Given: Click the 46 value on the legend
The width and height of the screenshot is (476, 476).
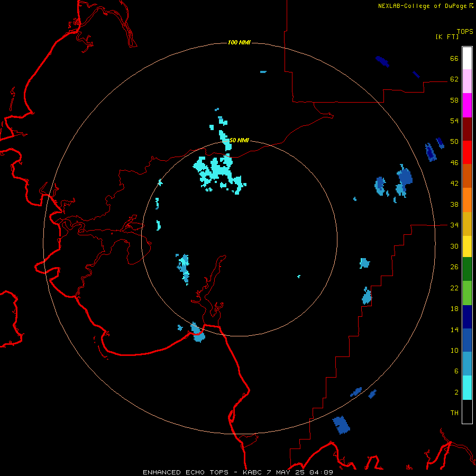Looking at the screenshot, I should pyautogui.click(x=454, y=163).
